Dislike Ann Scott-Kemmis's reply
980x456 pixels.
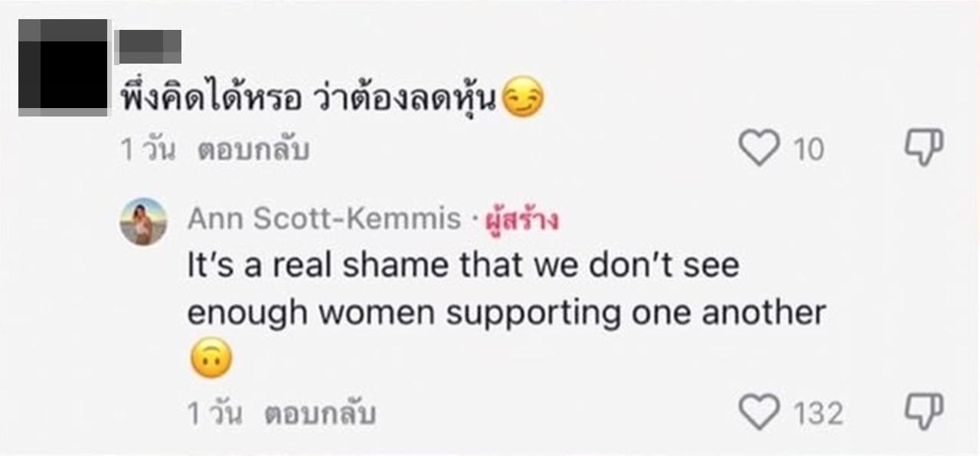924,412
